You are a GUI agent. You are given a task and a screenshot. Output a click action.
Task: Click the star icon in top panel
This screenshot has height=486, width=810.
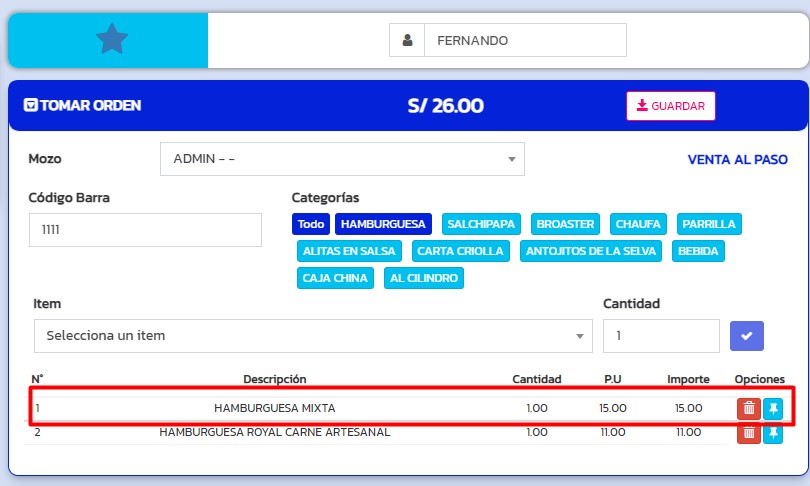pyautogui.click(x=112, y=40)
